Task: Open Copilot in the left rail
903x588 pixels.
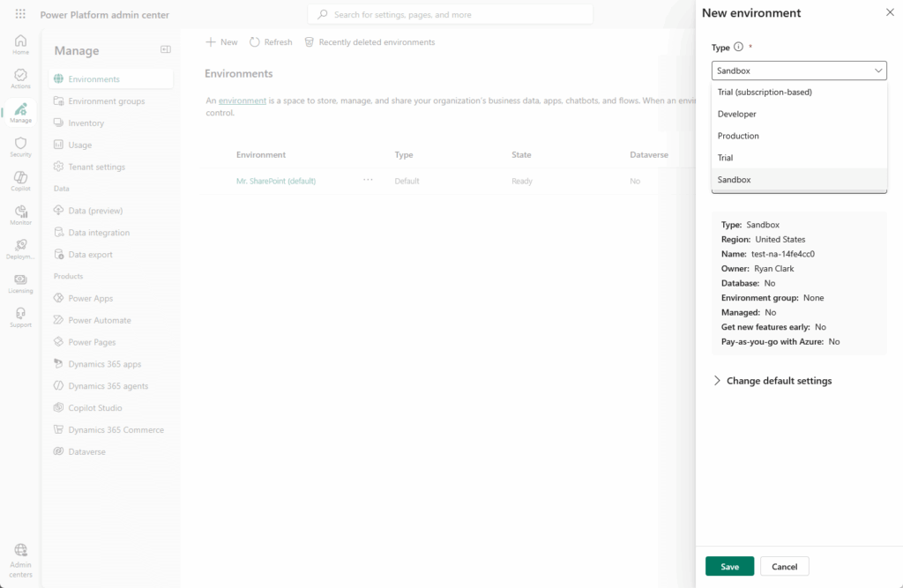Action: [21, 181]
